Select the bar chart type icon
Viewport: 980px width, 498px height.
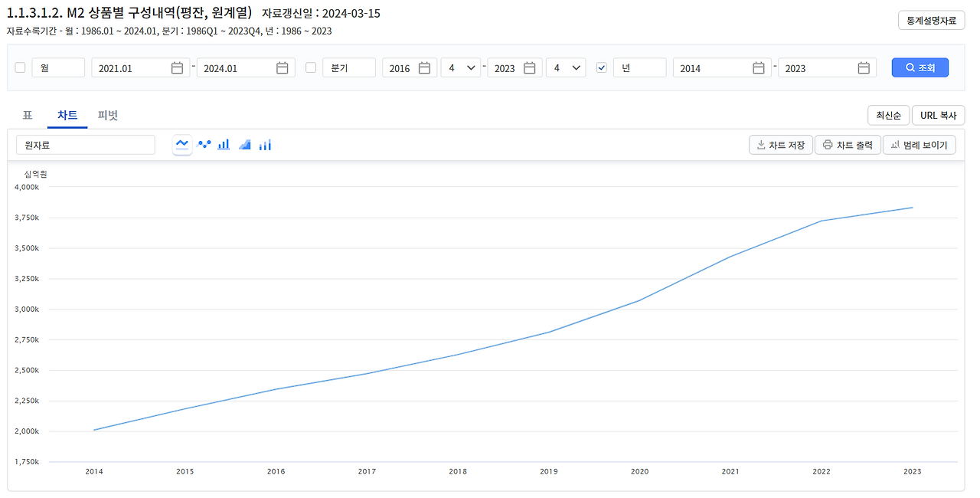point(224,144)
